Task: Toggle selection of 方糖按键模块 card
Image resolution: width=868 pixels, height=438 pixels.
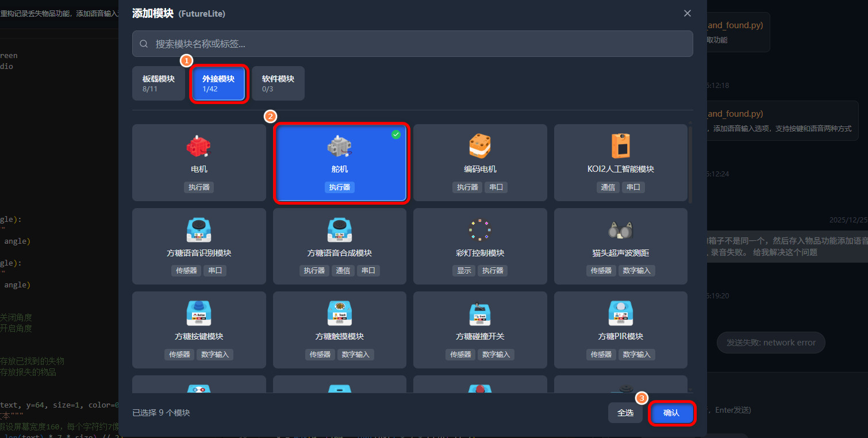Action: [x=199, y=330]
